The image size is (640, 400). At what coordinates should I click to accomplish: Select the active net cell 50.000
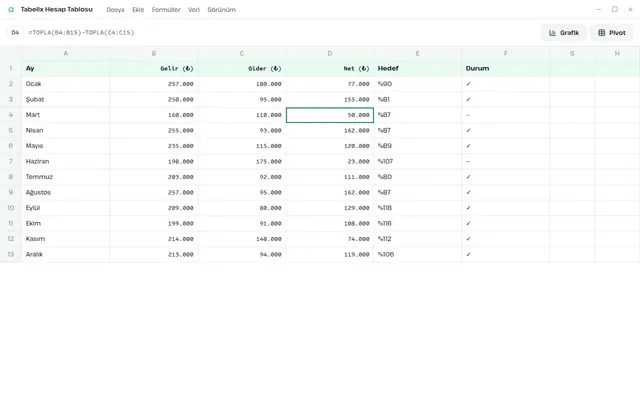(x=329, y=115)
